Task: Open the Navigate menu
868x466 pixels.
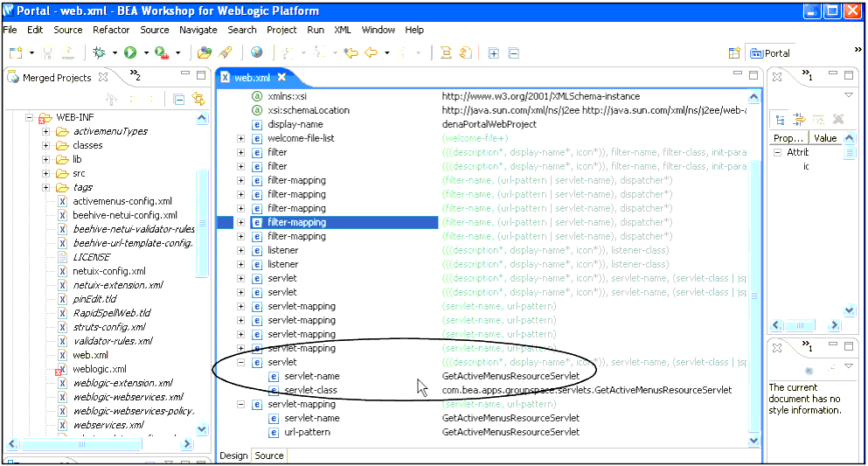Action: [x=198, y=30]
